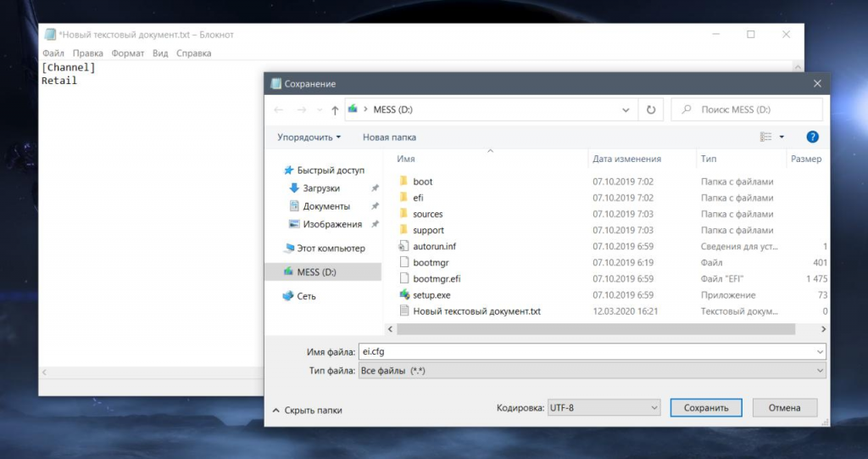Open Загрузки in Quick access
This screenshot has height=459, width=868.
tap(320, 188)
